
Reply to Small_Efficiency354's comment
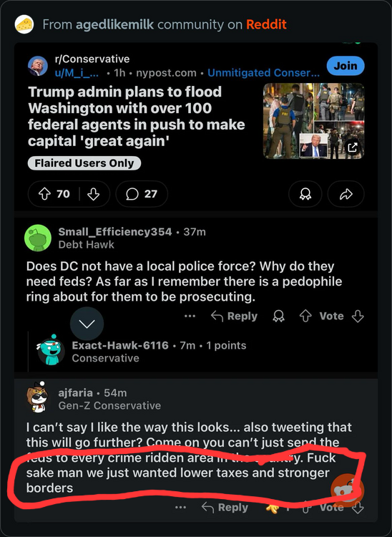[x=235, y=316]
